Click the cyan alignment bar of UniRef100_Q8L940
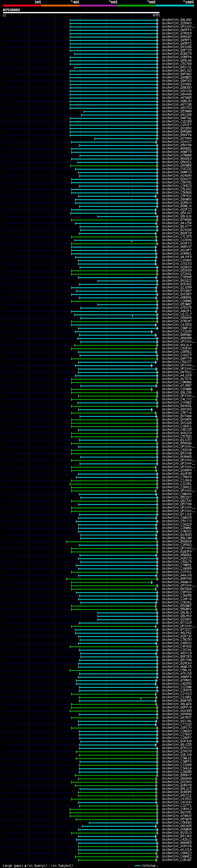Viewport: 197px width, 868px height. [x=114, y=20]
